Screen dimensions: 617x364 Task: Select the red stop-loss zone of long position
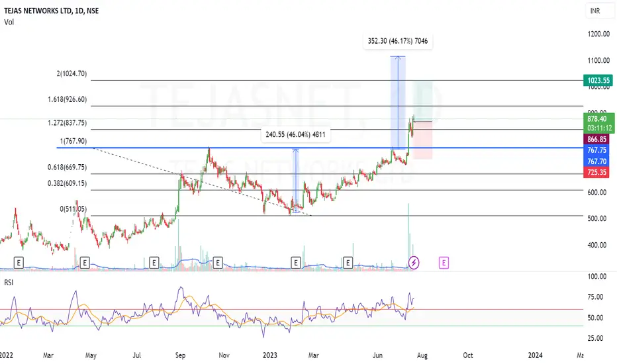pos(422,140)
